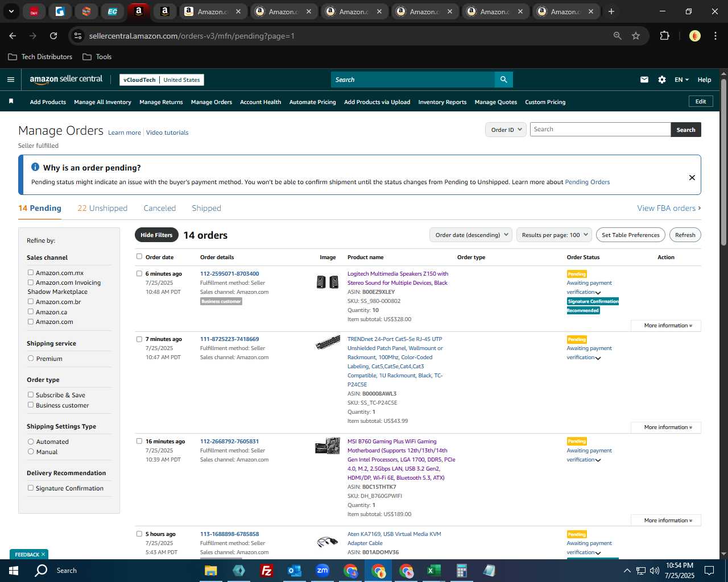Open Outlook from taskbar
Screen dimensions: 728x582
[x=295, y=571]
